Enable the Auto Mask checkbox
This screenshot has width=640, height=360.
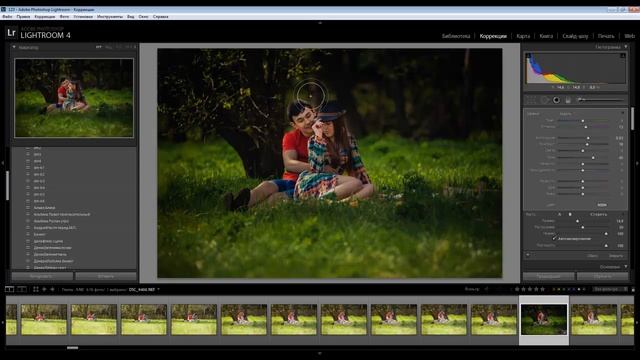pyautogui.click(x=555, y=238)
